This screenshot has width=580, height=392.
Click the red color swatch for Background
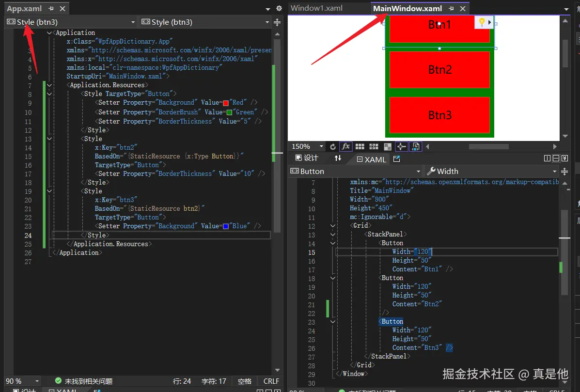coord(226,103)
